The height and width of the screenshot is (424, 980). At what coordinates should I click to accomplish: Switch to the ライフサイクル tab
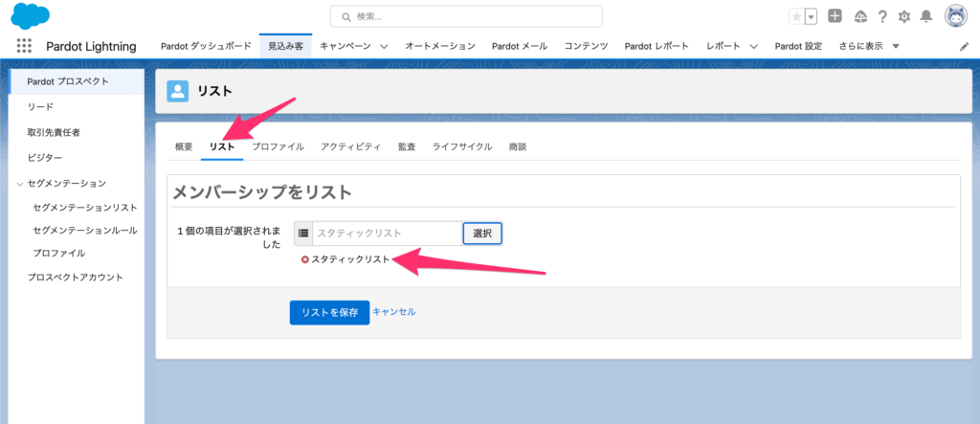click(x=462, y=147)
